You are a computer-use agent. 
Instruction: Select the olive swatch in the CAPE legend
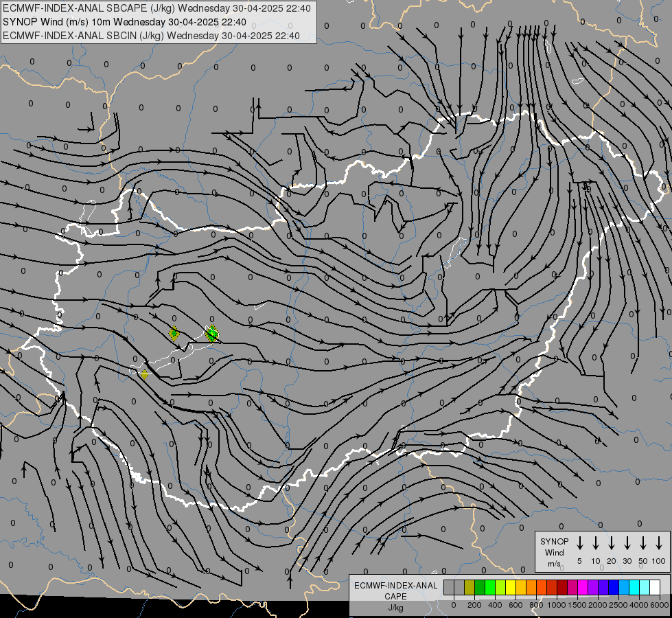470,588
